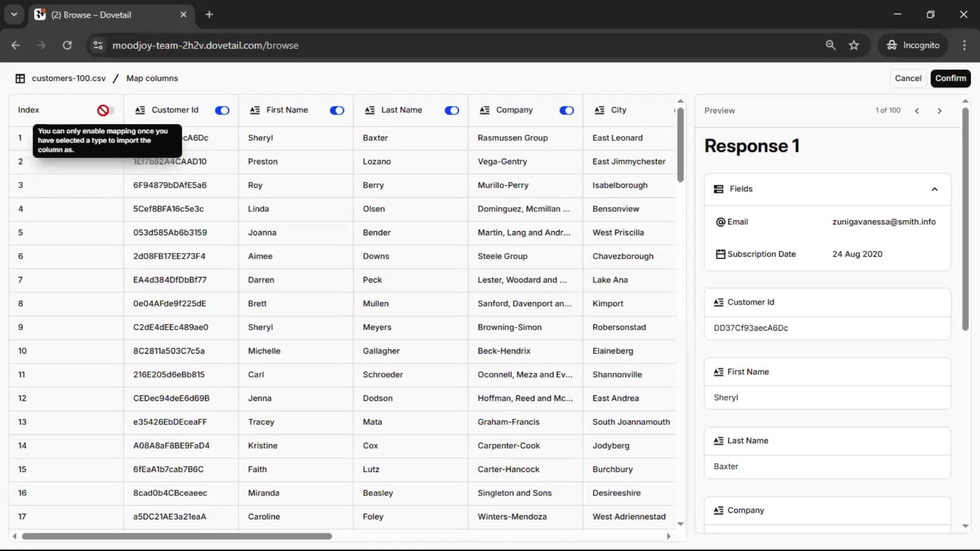Disable mapping toggle for Customer Id

pyautogui.click(x=222, y=110)
